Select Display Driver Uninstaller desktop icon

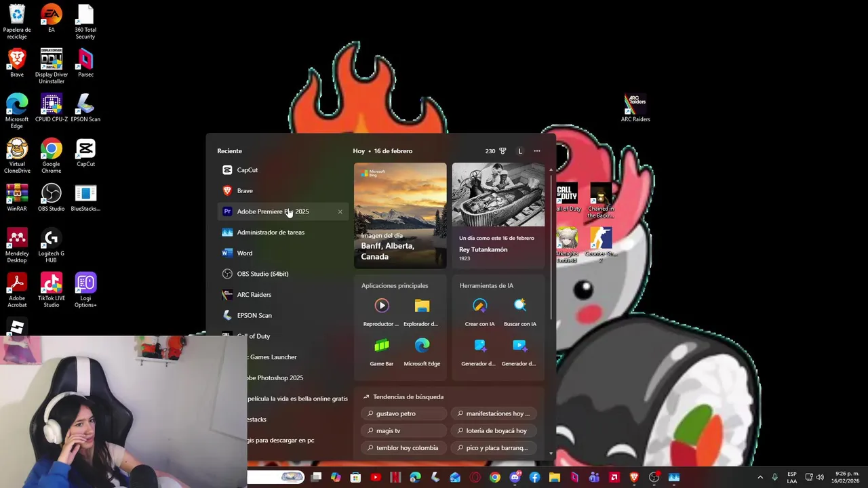[x=52, y=66]
